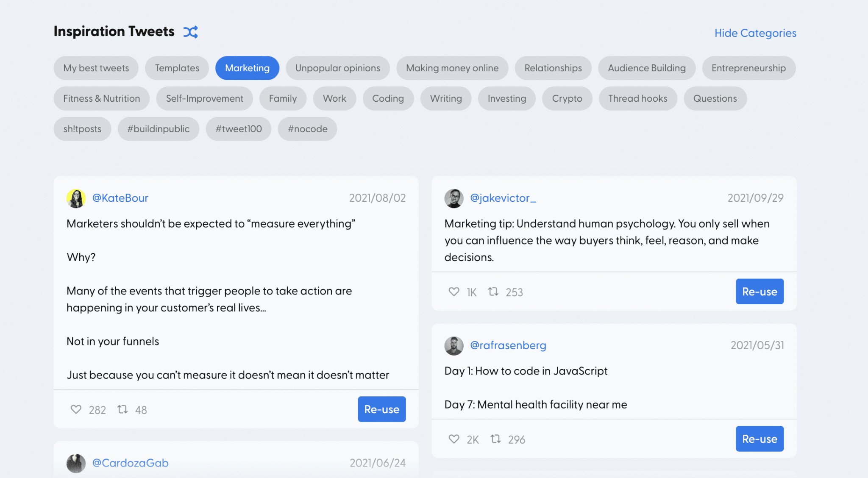
Task: Like the @KateBour tweet
Action: [76, 409]
